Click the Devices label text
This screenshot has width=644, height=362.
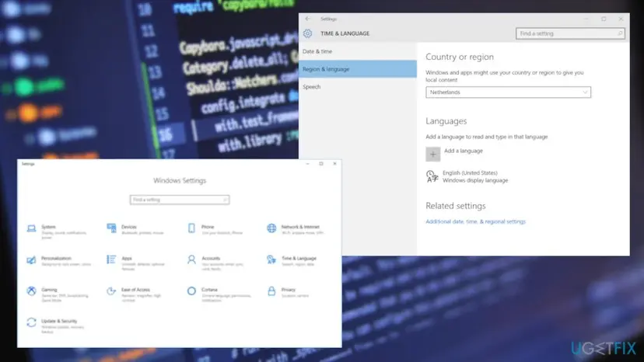(129, 227)
